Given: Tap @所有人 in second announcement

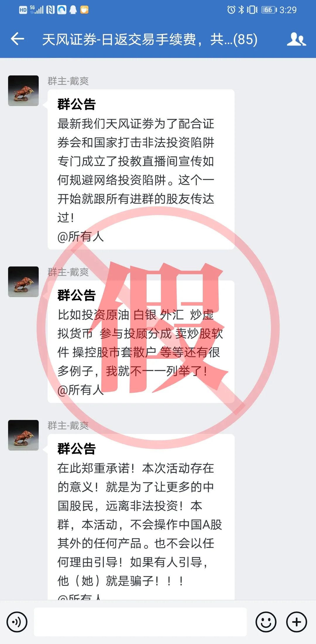Looking at the screenshot, I should [x=80, y=390].
